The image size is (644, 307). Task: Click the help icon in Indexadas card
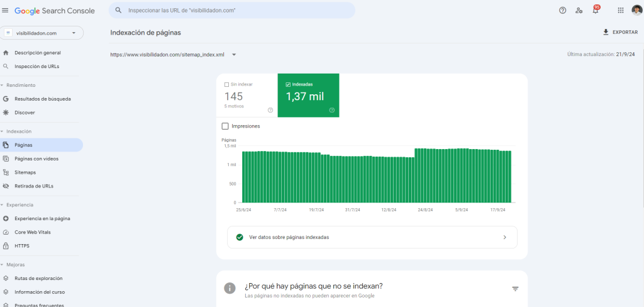332,110
